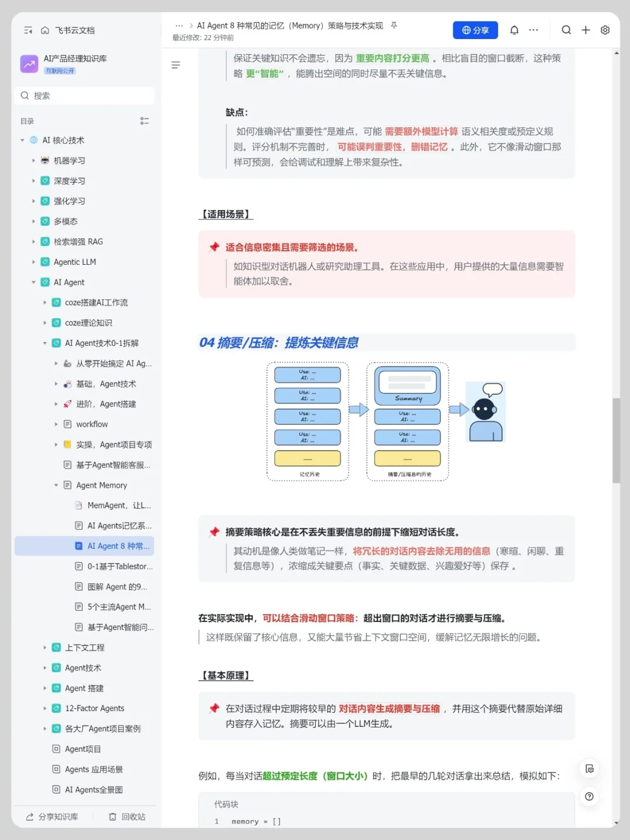630x840 pixels.
Task: Click the 机器学习 robot icon in the tree
Action: pos(45,160)
